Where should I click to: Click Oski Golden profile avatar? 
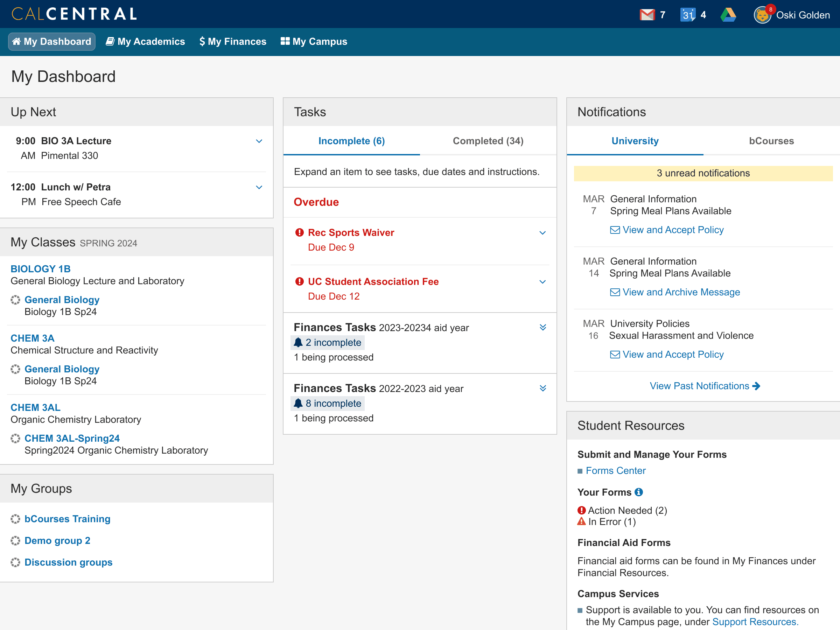coord(762,15)
